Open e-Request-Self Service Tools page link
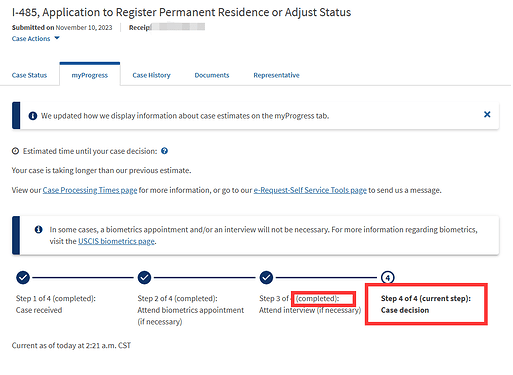 (x=310, y=190)
